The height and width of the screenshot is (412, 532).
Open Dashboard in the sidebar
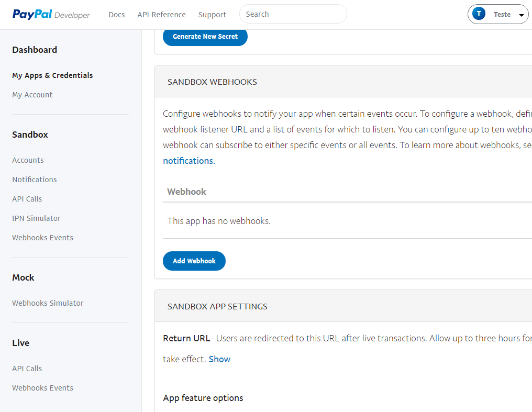35,50
